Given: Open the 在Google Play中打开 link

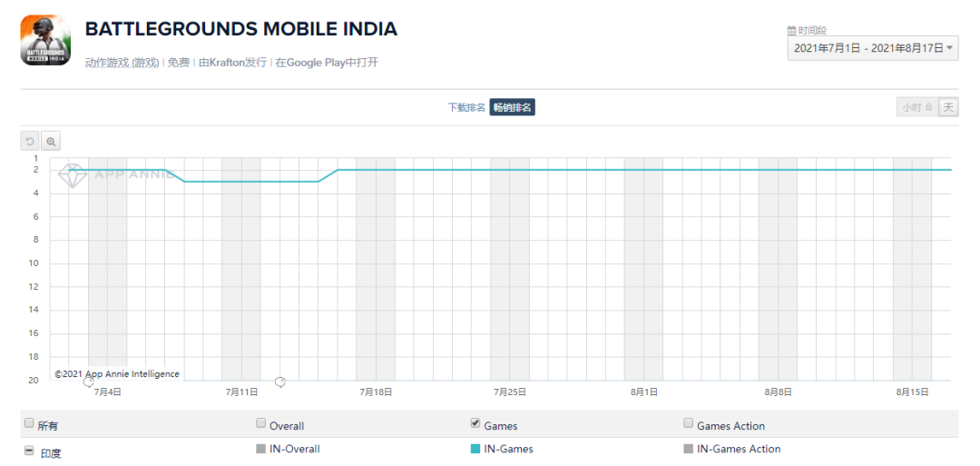Looking at the screenshot, I should (x=327, y=63).
